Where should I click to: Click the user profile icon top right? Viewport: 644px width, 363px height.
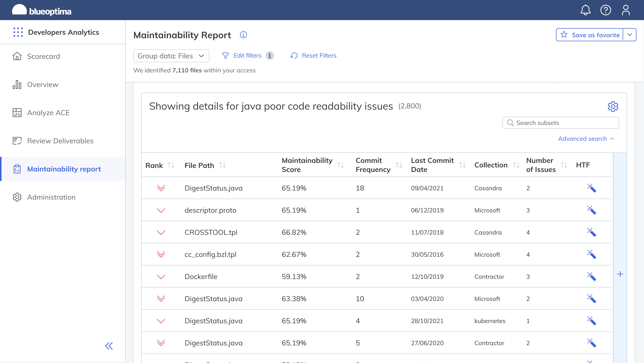tap(625, 10)
